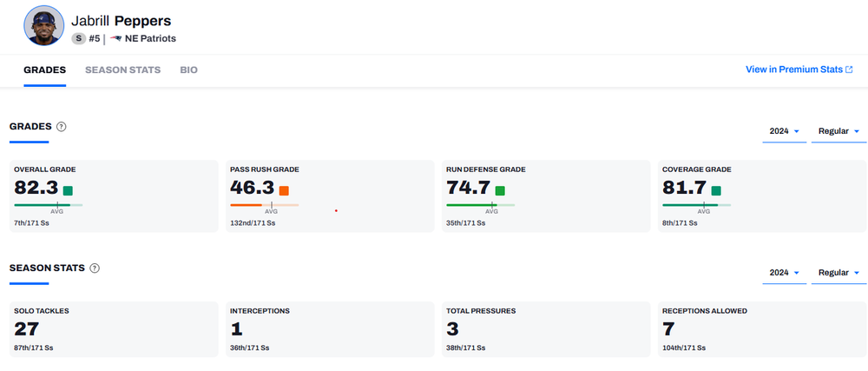The image size is (868, 371).
Task: Open the Grades section 2024 year dropdown
Action: coord(783,131)
